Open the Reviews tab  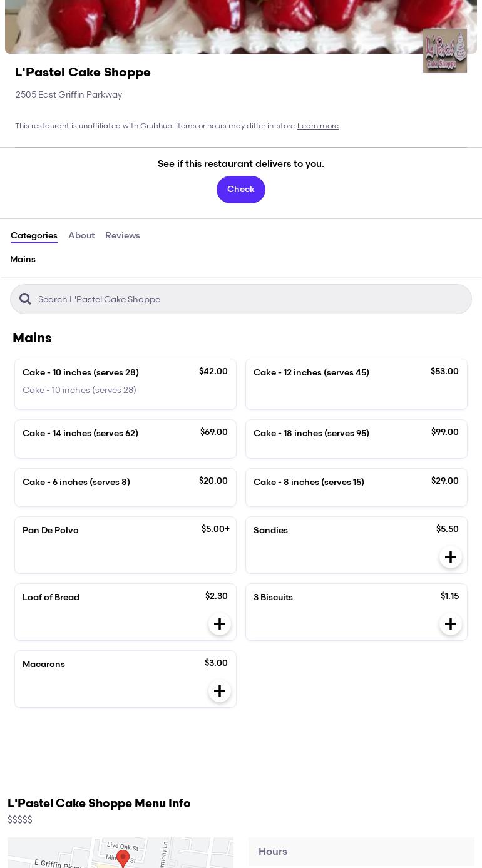pyautogui.click(x=123, y=236)
